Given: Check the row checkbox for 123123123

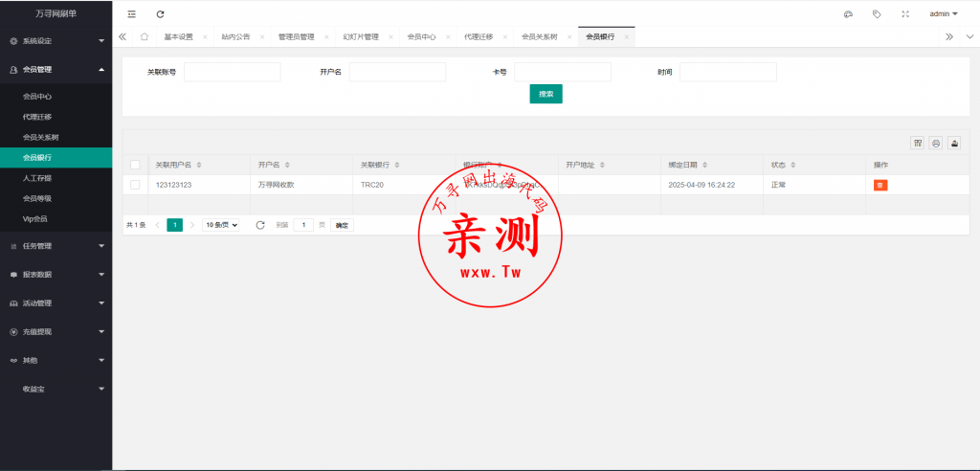Looking at the screenshot, I should pos(135,185).
